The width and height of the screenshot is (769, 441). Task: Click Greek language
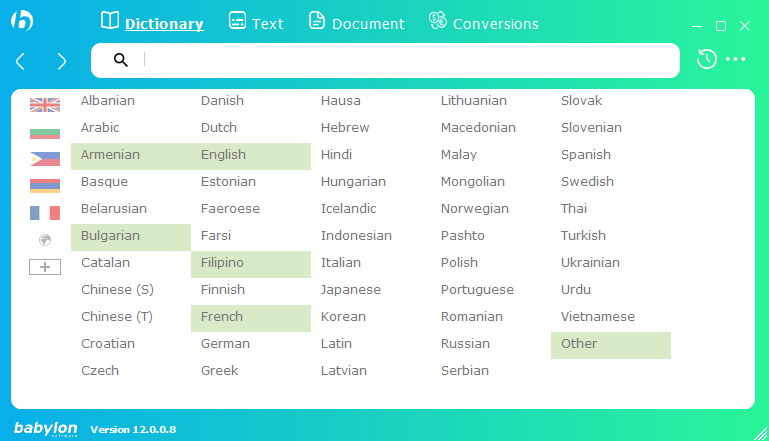(x=219, y=370)
